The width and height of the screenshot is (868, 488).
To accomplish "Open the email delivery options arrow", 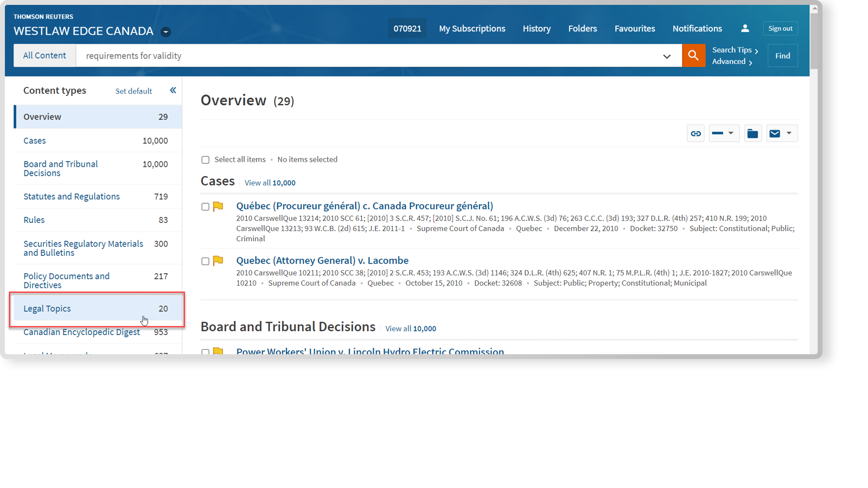I will [789, 133].
